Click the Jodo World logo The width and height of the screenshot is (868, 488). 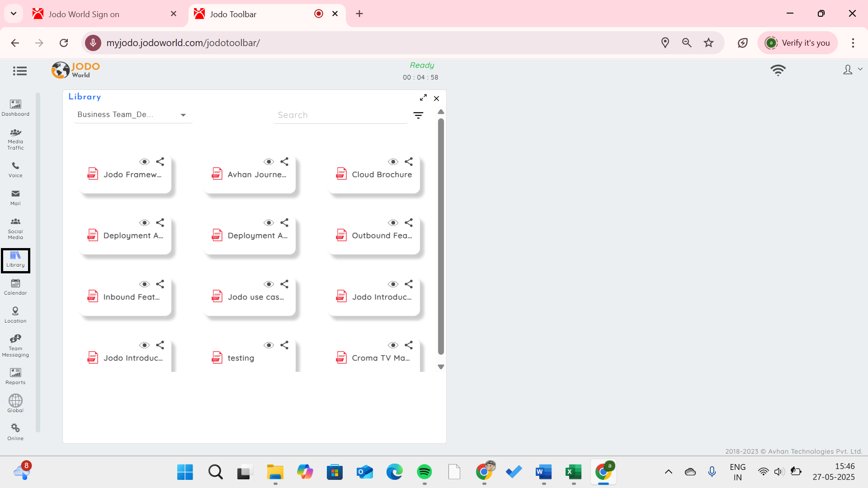point(75,70)
